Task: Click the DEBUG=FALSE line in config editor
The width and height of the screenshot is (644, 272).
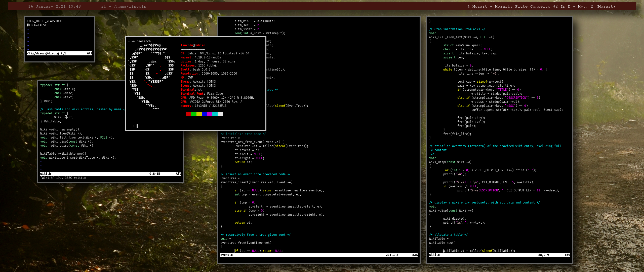Action: pyautogui.click(x=37, y=25)
